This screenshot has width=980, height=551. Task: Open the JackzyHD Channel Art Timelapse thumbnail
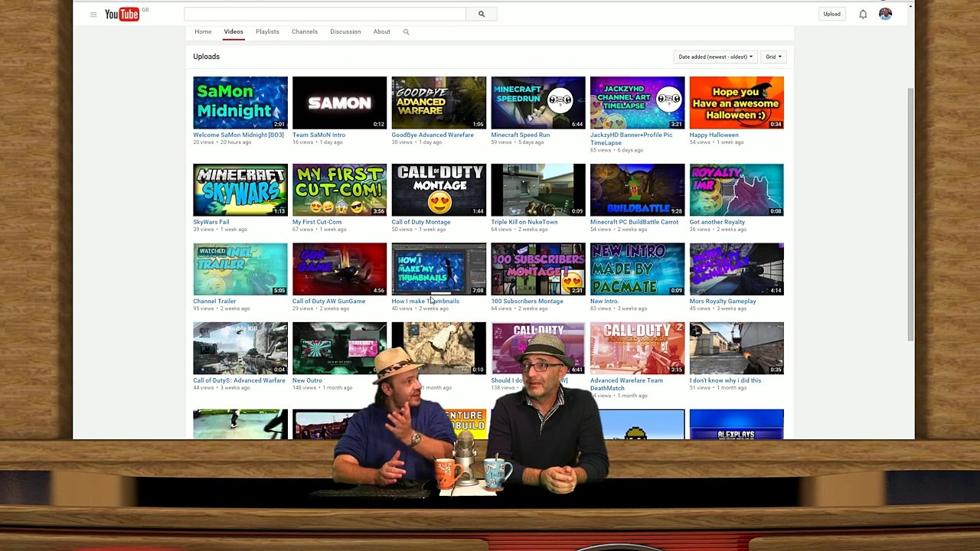click(637, 103)
